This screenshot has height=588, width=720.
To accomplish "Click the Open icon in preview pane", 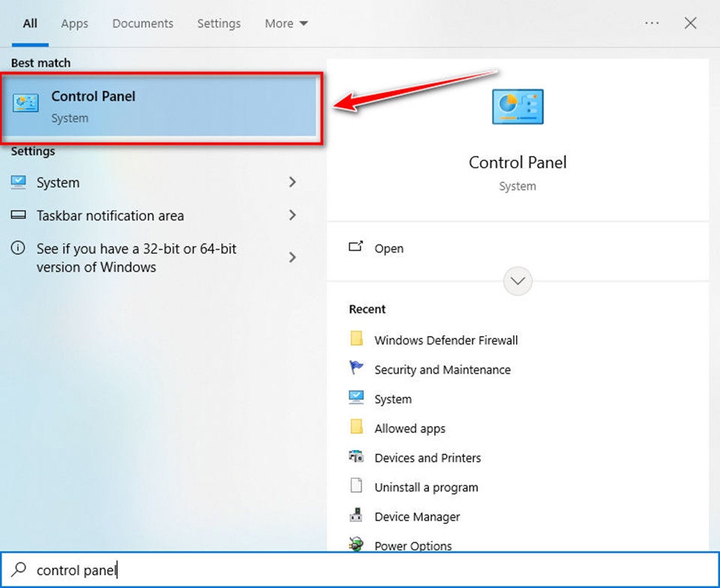I will 355,247.
